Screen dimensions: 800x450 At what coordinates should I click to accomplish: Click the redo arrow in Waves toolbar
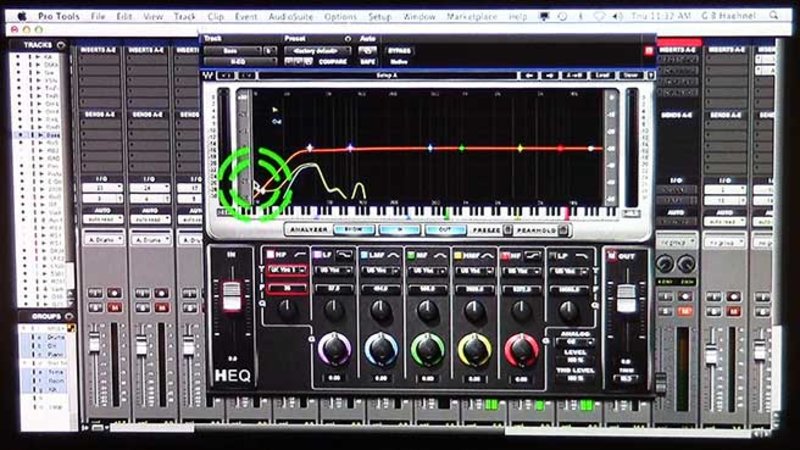click(x=247, y=76)
